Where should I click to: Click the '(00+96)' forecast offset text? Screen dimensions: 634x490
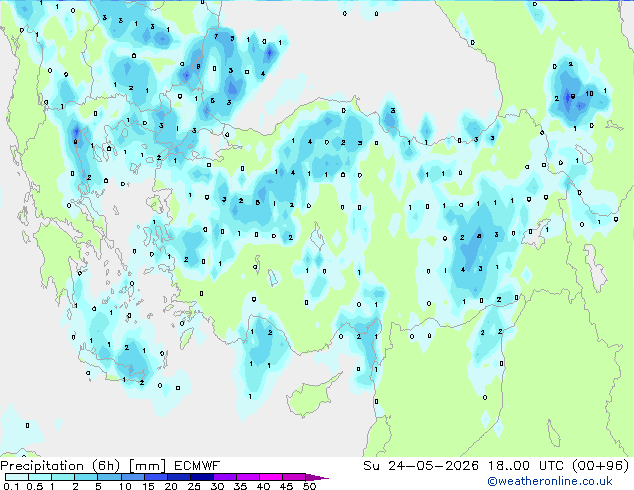600,466
